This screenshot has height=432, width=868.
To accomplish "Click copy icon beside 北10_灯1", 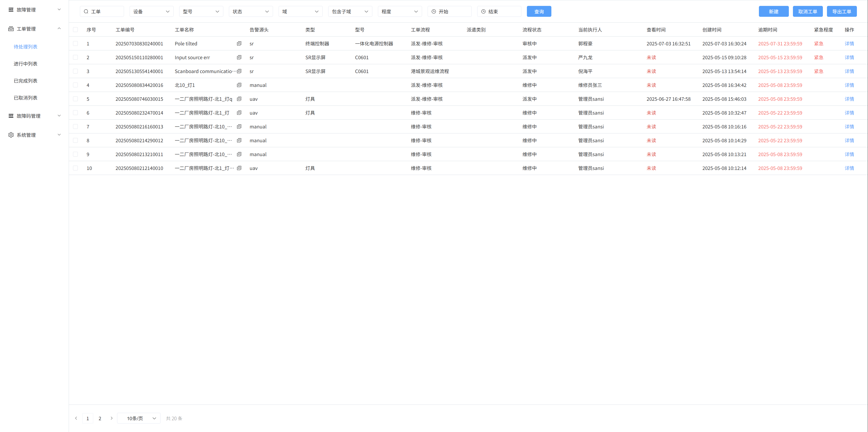I will (x=239, y=85).
